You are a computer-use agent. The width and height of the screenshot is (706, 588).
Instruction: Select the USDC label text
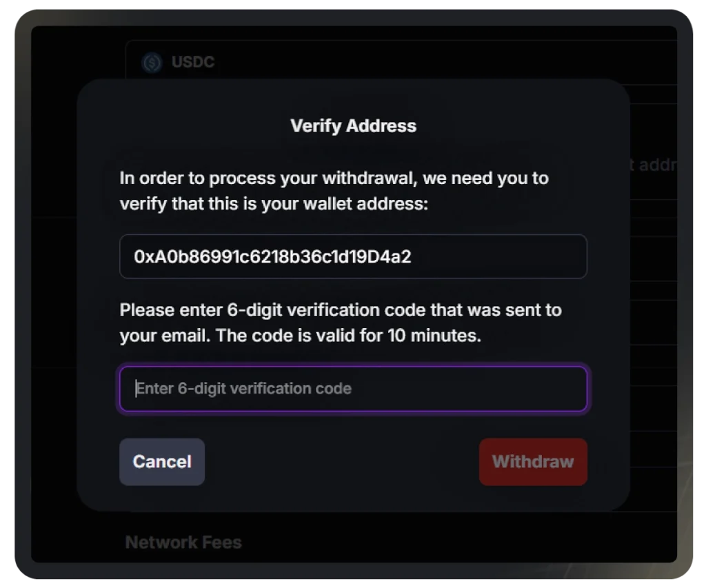click(x=193, y=62)
